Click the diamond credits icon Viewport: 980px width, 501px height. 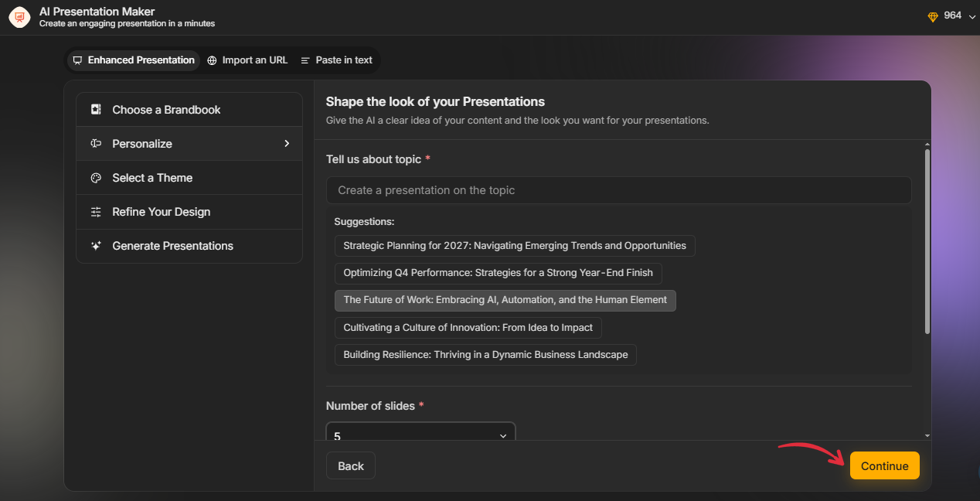[x=933, y=16]
